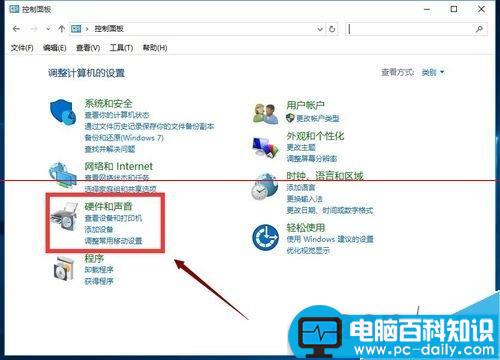This screenshot has width=500, height=360.
Task: Open the 轻松使用 accessibility icon
Action: pyautogui.click(x=265, y=237)
